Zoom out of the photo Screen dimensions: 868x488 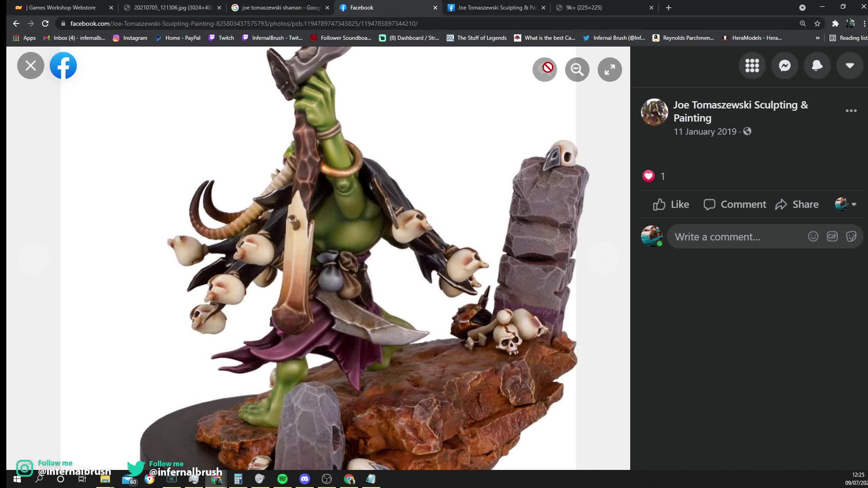(577, 69)
